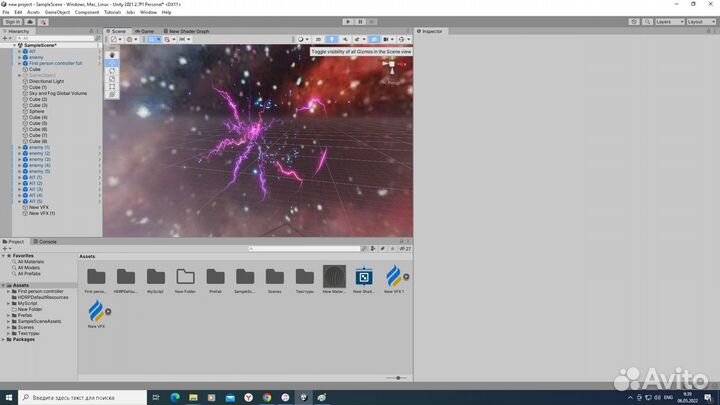
Task: Select All Materials favorite
Action: pyautogui.click(x=31, y=262)
